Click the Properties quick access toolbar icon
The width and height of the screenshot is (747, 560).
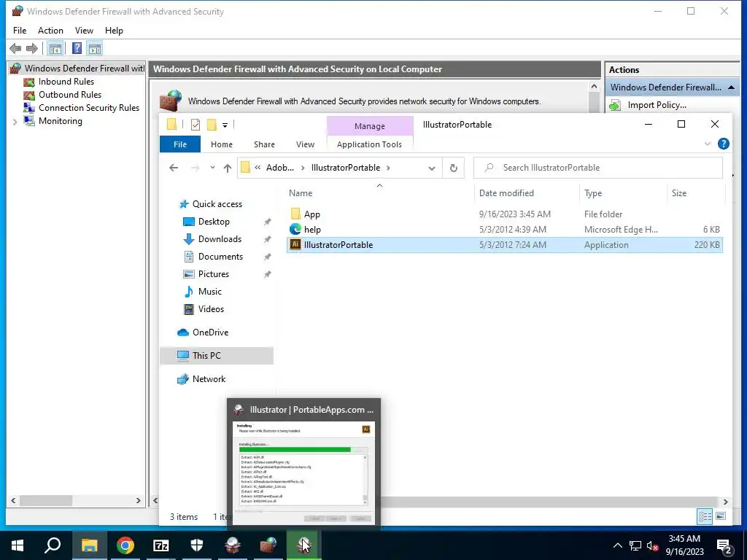click(196, 125)
